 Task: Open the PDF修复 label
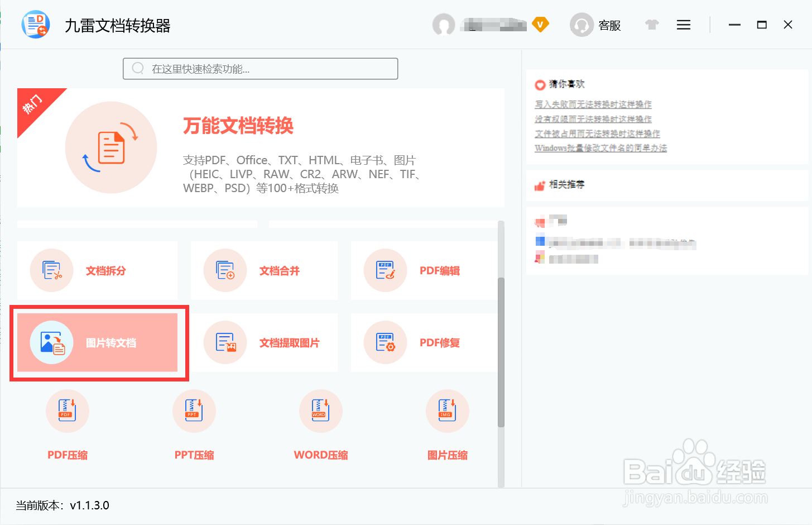pos(440,343)
